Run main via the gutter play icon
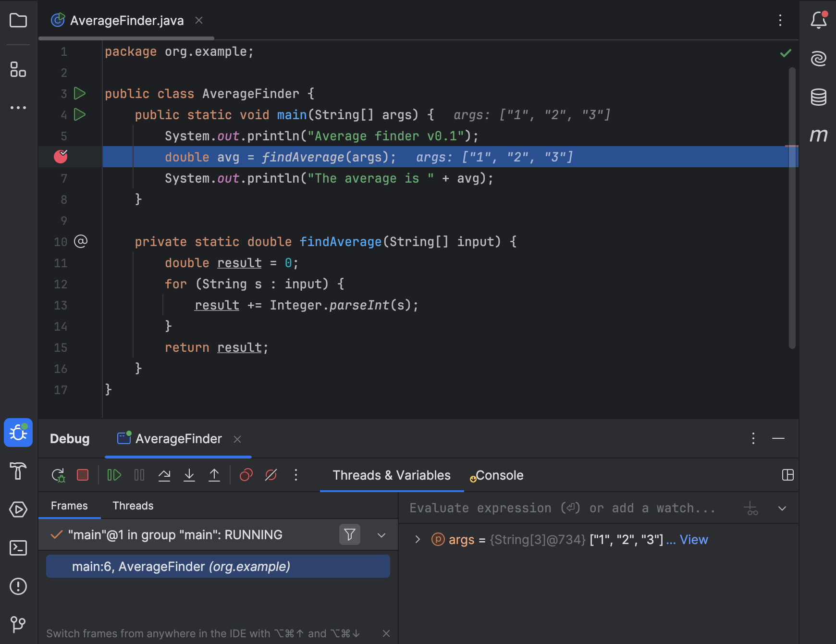836x644 pixels. coord(80,115)
